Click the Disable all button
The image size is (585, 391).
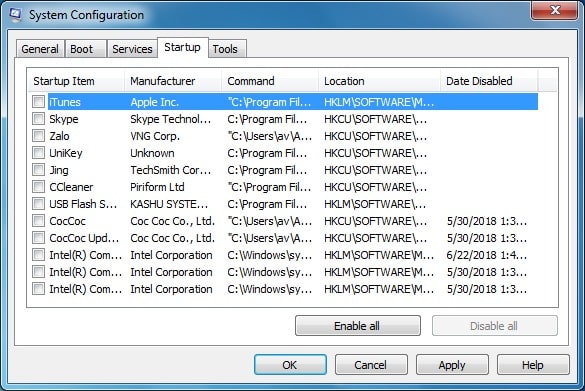pyautogui.click(x=494, y=326)
